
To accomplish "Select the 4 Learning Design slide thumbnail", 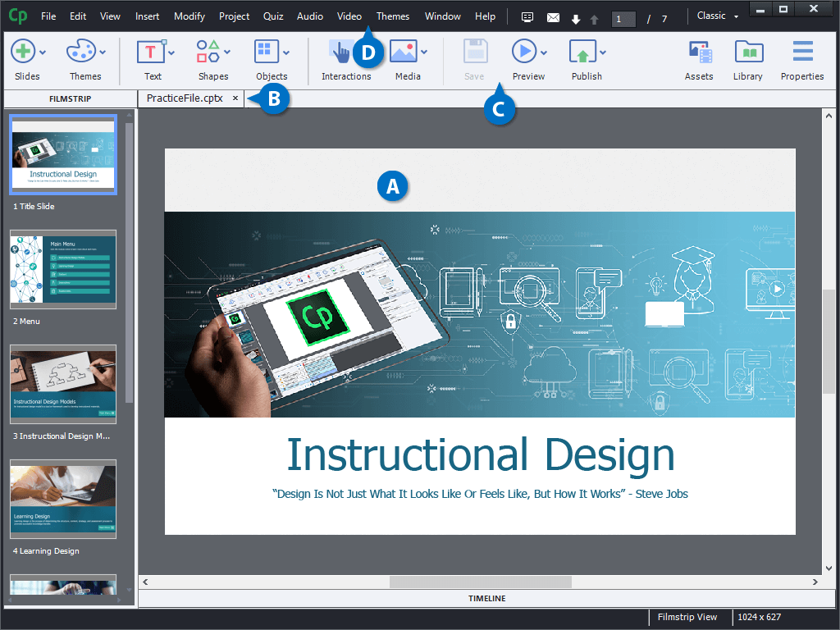I will click(x=63, y=498).
